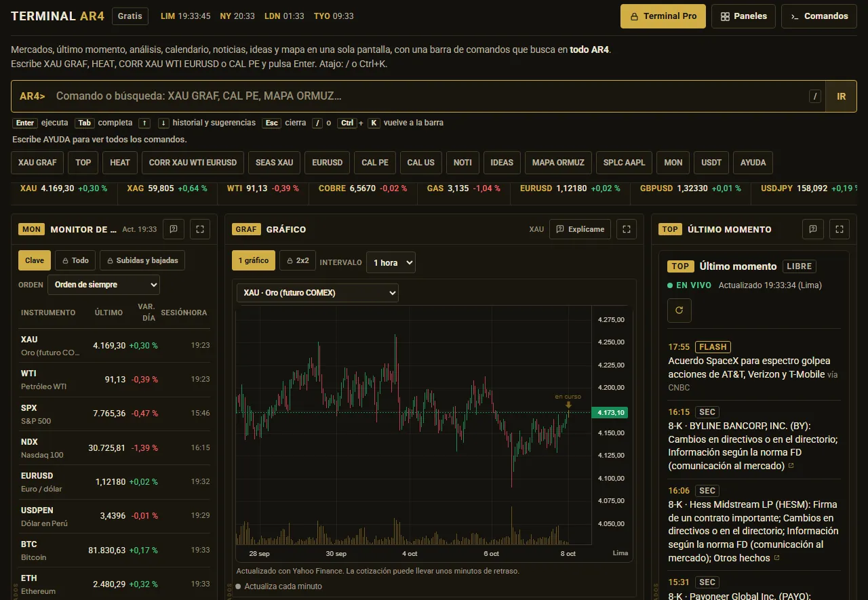
Task: Select the SPX S&P 500 row
Action: point(115,414)
